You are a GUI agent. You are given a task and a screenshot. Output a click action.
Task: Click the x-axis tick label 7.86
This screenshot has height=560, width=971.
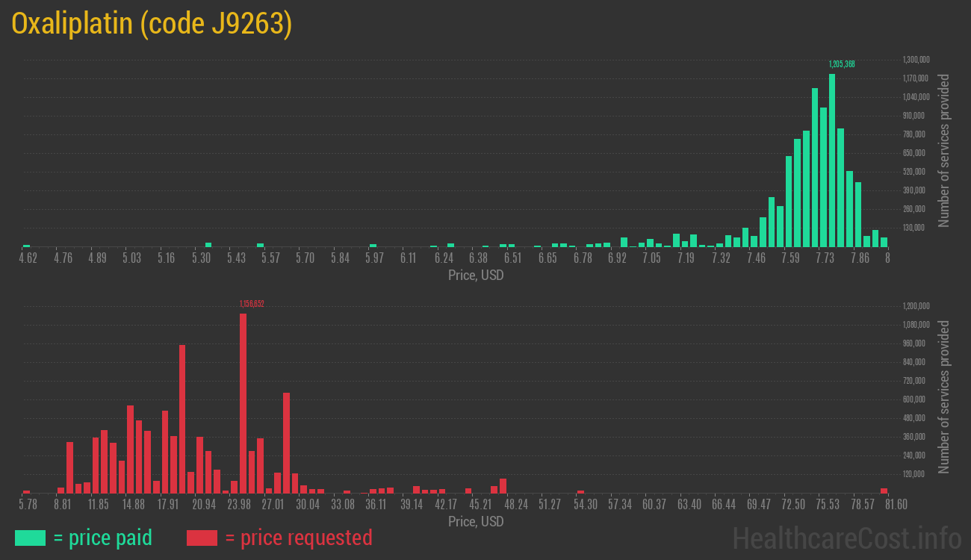(x=860, y=258)
